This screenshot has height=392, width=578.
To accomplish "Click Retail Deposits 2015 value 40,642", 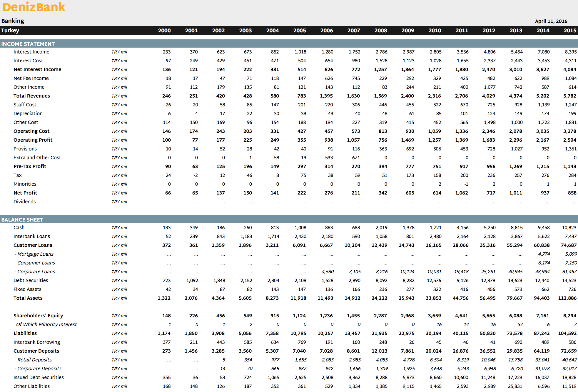I will (569, 360).
